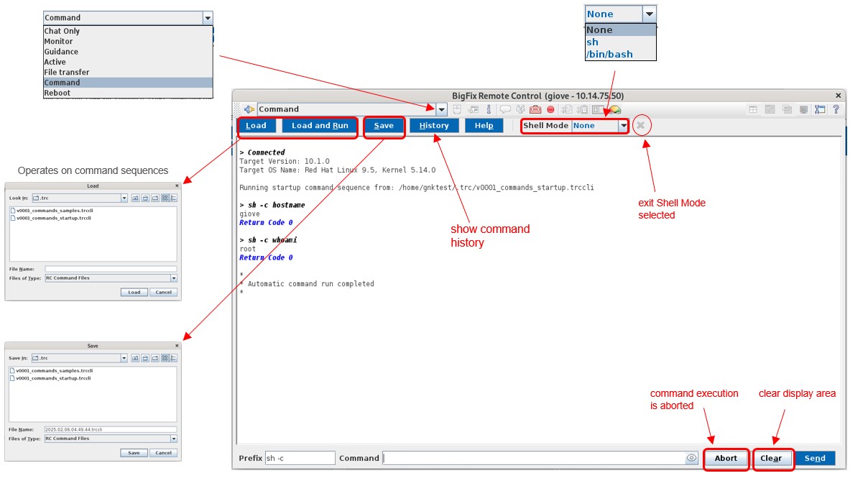868x486 pixels.
Task: Click the blue Load button in toolbar
Action: (257, 125)
